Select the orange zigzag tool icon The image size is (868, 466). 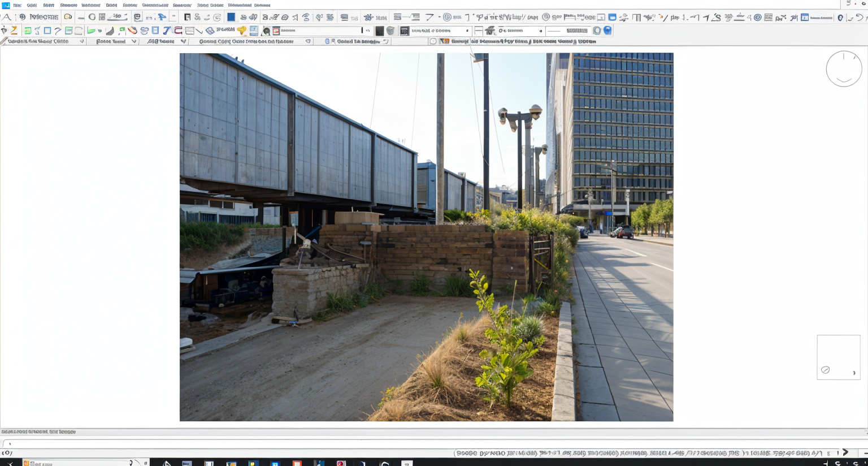pos(14,31)
